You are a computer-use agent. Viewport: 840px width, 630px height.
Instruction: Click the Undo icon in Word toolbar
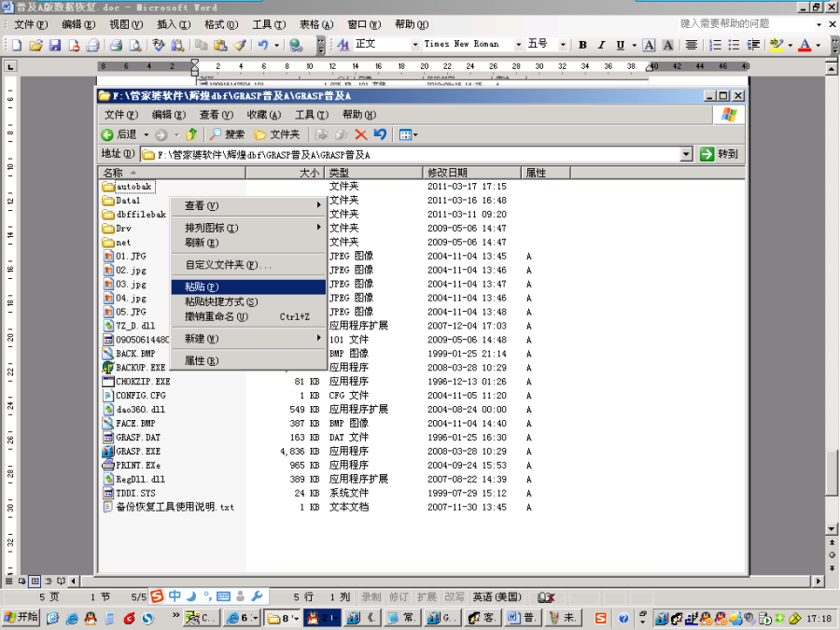pyautogui.click(x=264, y=45)
